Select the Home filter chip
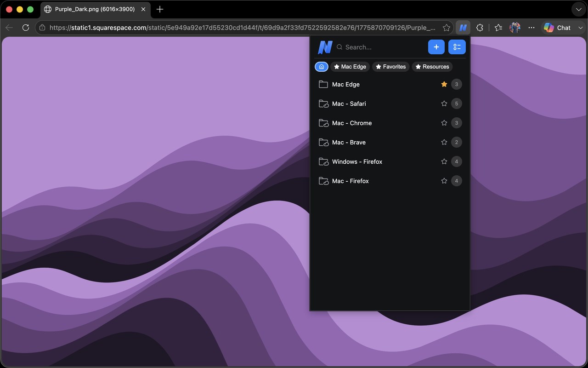The width and height of the screenshot is (588, 368). click(322, 67)
